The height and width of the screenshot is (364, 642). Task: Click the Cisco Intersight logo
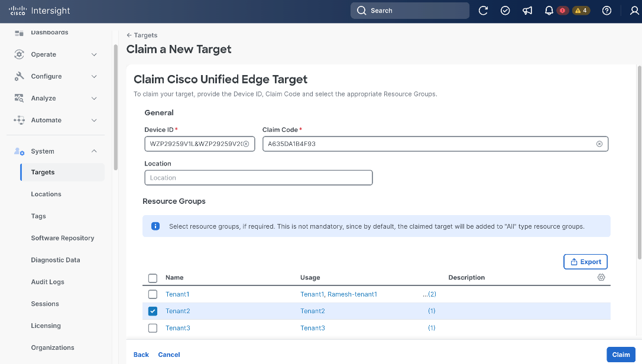[39, 11]
